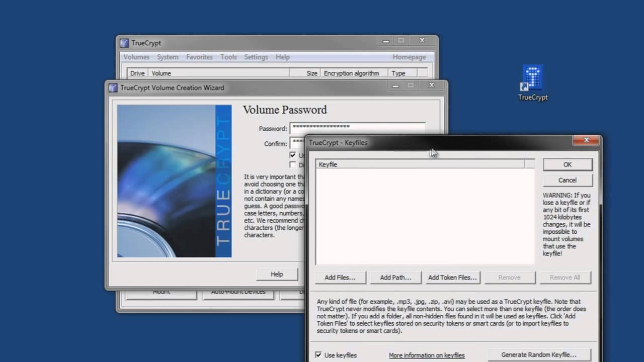Screen dimensions: 644x362
Task: Open the Volumes menu in TrueCrypt window
Action: pos(136,57)
